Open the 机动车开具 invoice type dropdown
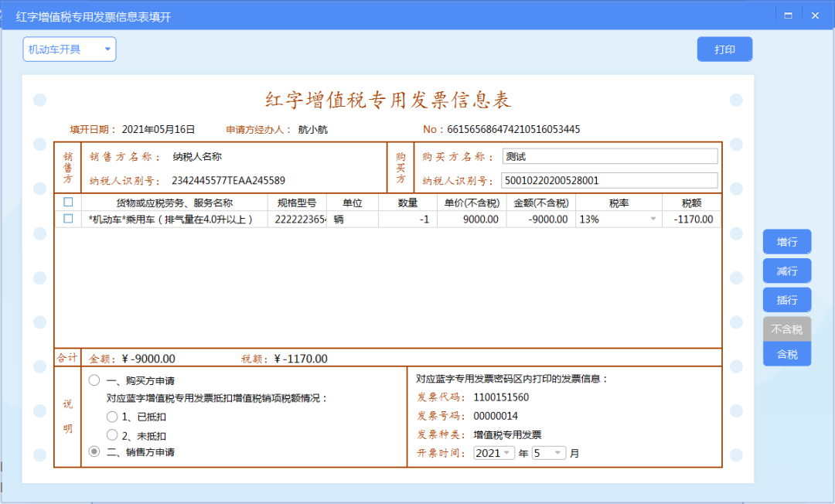Screen dimensions: 835x504 (69, 49)
